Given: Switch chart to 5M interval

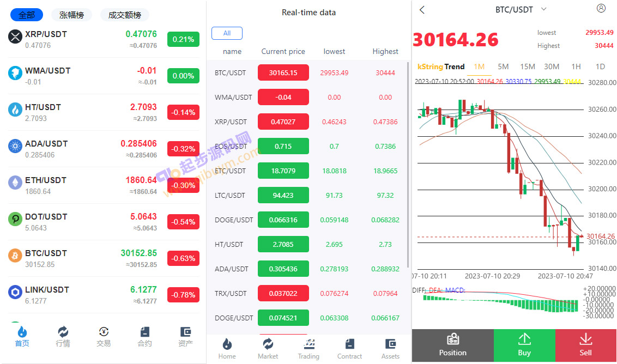Looking at the screenshot, I should tap(503, 66).
